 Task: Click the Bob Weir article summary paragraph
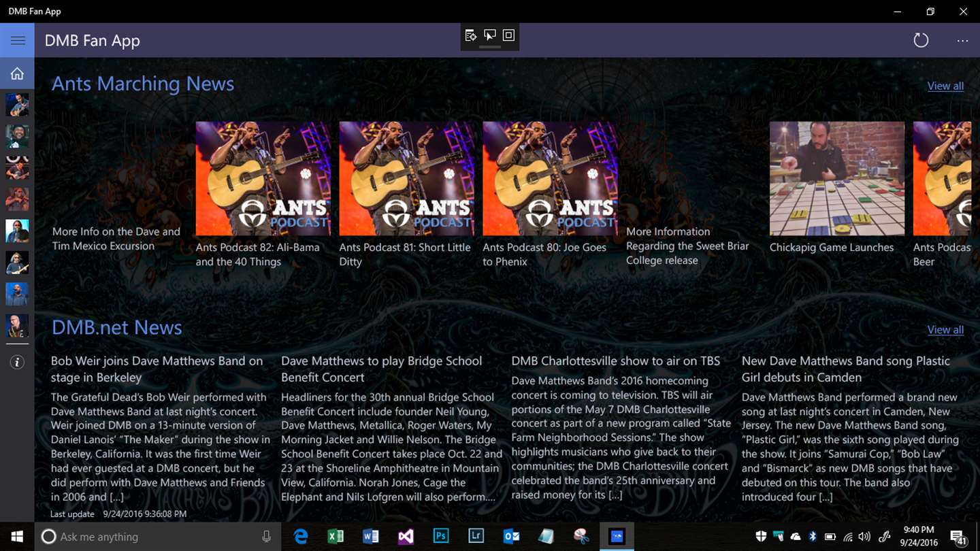pyautogui.click(x=161, y=447)
